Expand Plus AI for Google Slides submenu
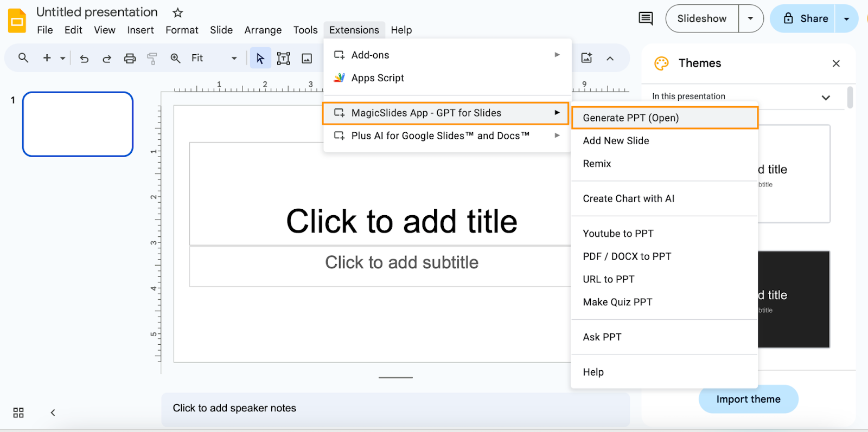 coord(448,136)
